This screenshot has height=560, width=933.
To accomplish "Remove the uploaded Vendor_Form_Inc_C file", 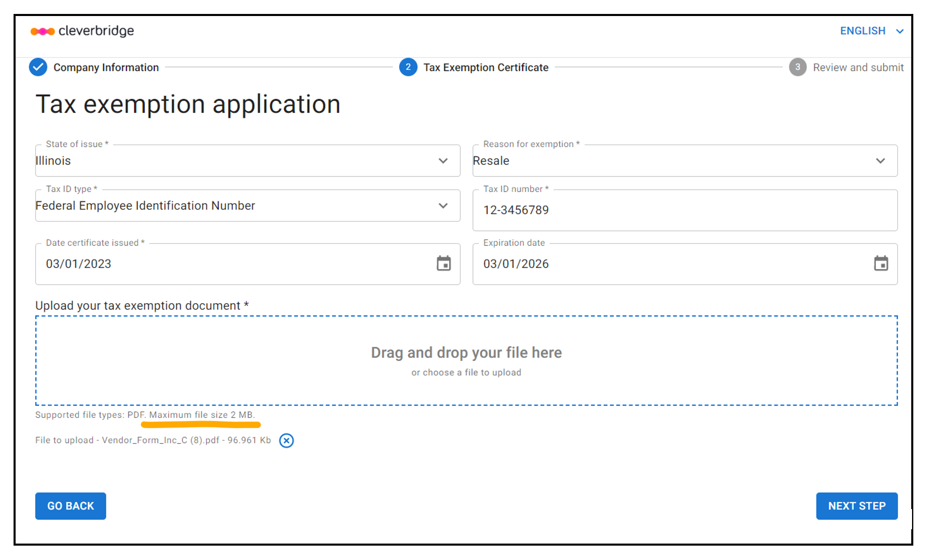I will click(x=287, y=441).
